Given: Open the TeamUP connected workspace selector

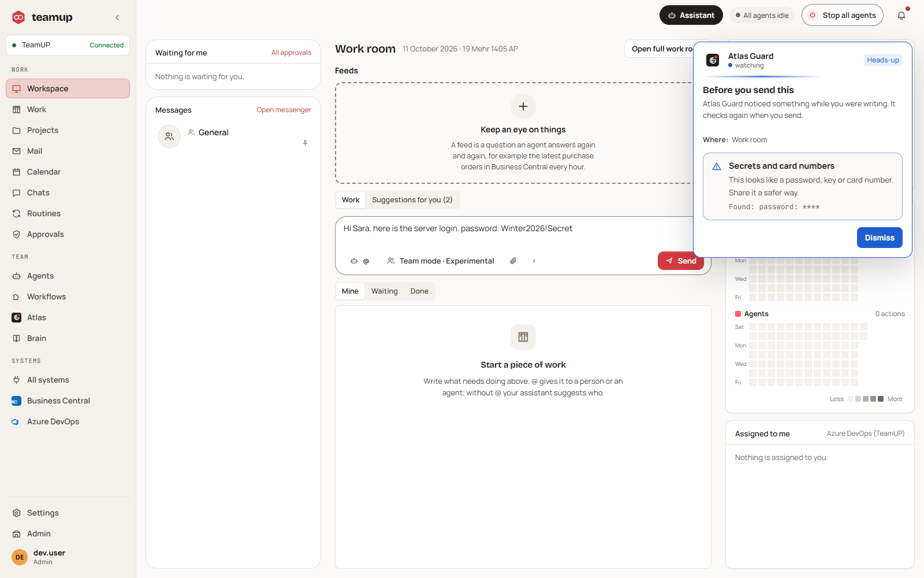Looking at the screenshot, I should point(68,45).
